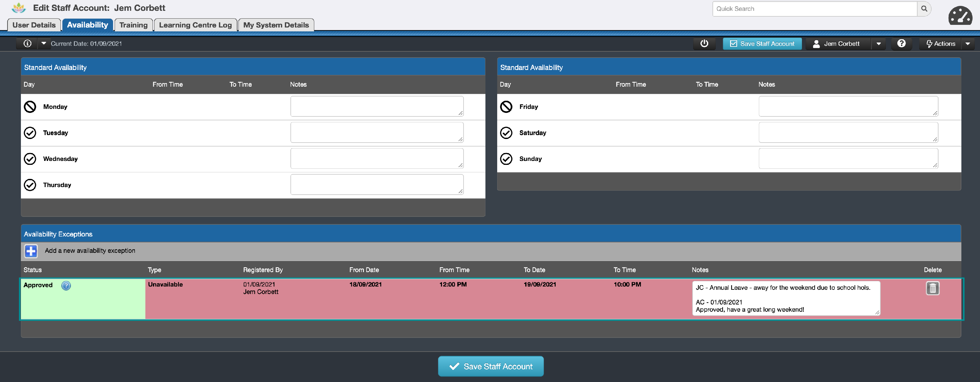Expand the Jem Corbett user dropdown arrow
The width and height of the screenshot is (980, 382).
pos(878,44)
